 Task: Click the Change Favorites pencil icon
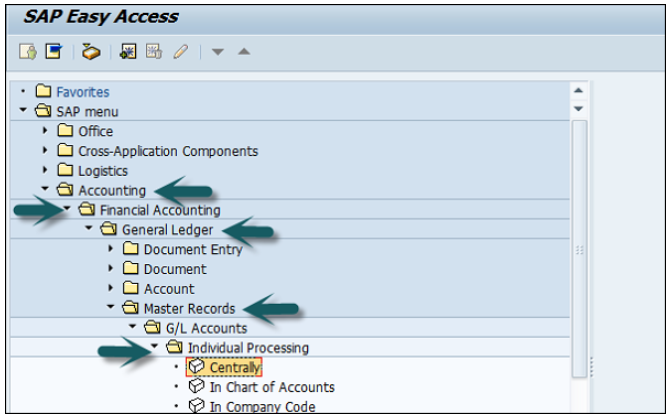coord(180,51)
